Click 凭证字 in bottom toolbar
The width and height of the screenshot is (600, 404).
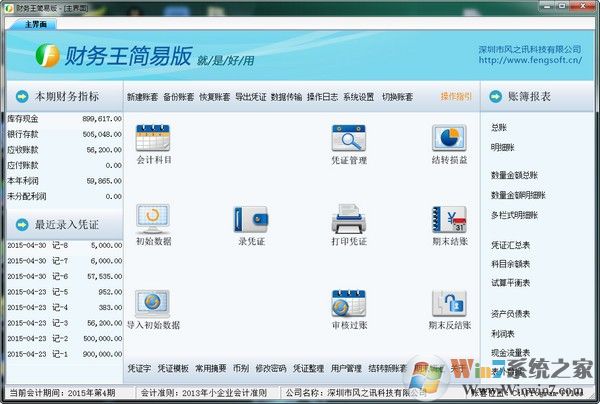point(139,368)
